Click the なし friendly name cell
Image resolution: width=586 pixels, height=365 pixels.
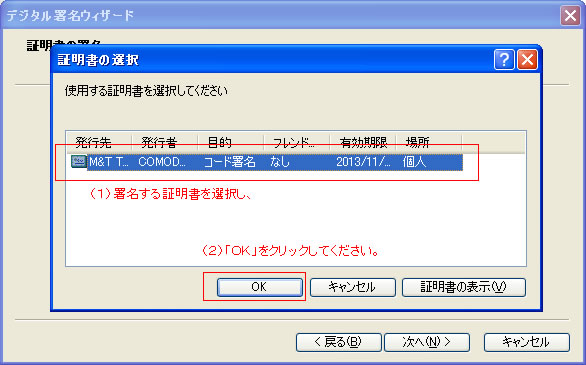pos(280,162)
